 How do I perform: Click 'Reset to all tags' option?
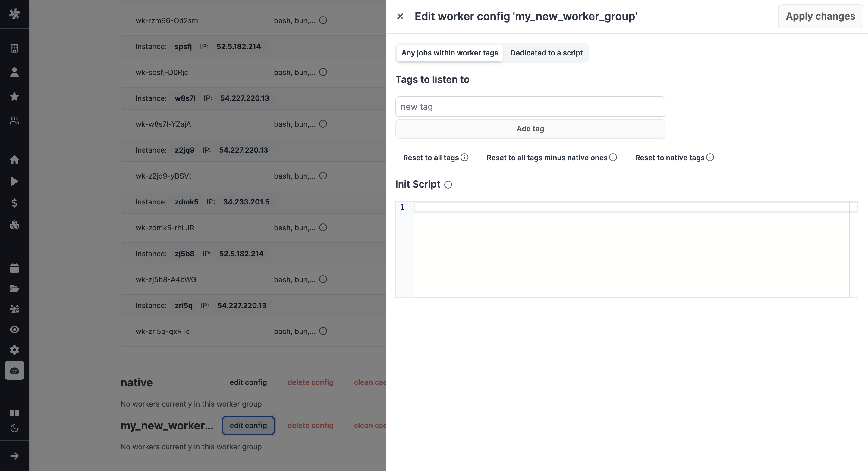(x=430, y=157)
